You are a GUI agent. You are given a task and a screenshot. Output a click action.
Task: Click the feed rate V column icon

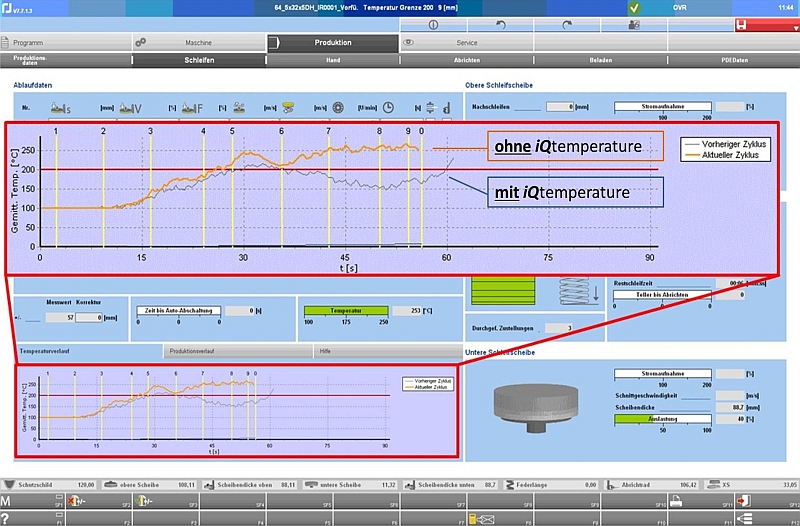click(x=130, y=108)
